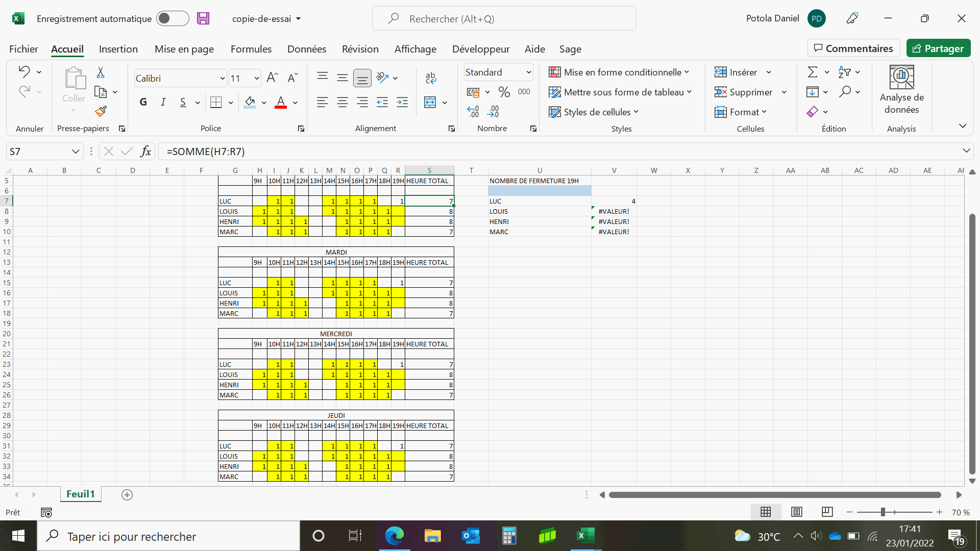
Task: Open the Formules ribbon tab
Action: point(251,49)
